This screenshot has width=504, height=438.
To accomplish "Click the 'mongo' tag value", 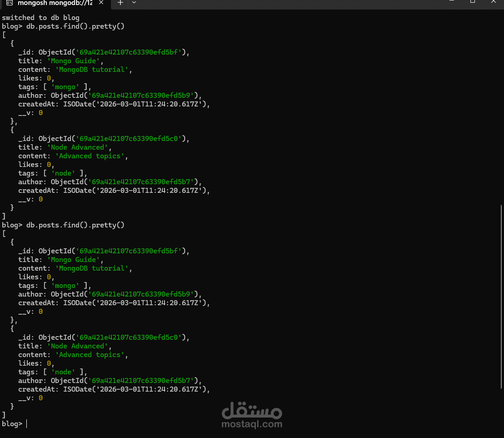I will [65, 86].
